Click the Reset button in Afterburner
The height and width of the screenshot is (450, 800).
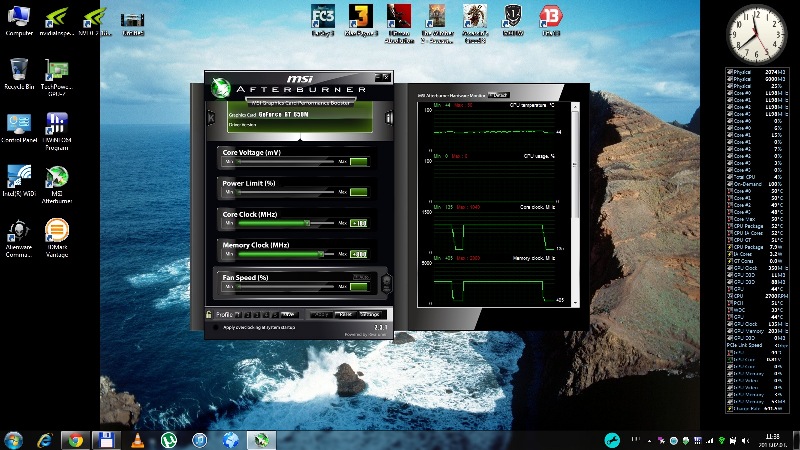[345, 315]
